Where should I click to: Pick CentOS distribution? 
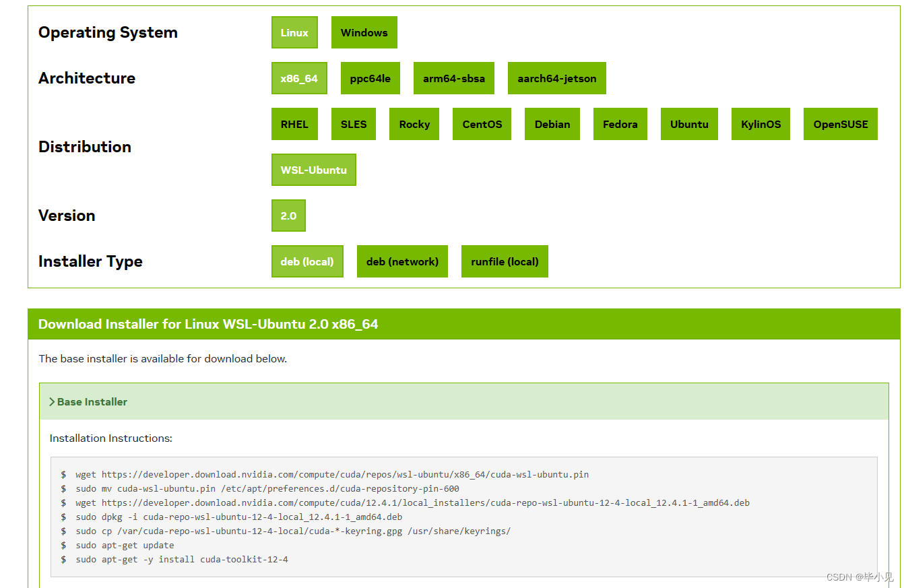[482, 124]
